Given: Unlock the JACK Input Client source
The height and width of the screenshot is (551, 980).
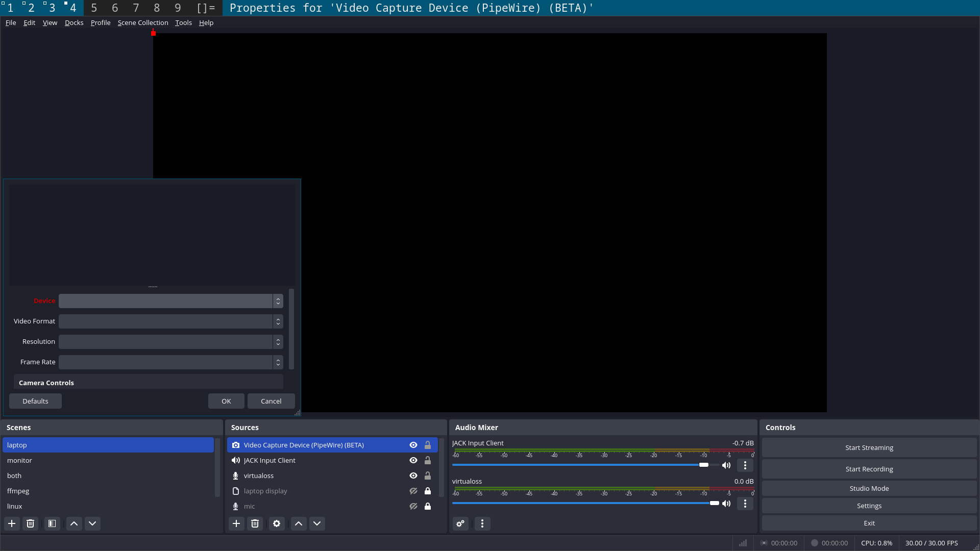Looking at the screenshot, I should [x=428, y=460].
